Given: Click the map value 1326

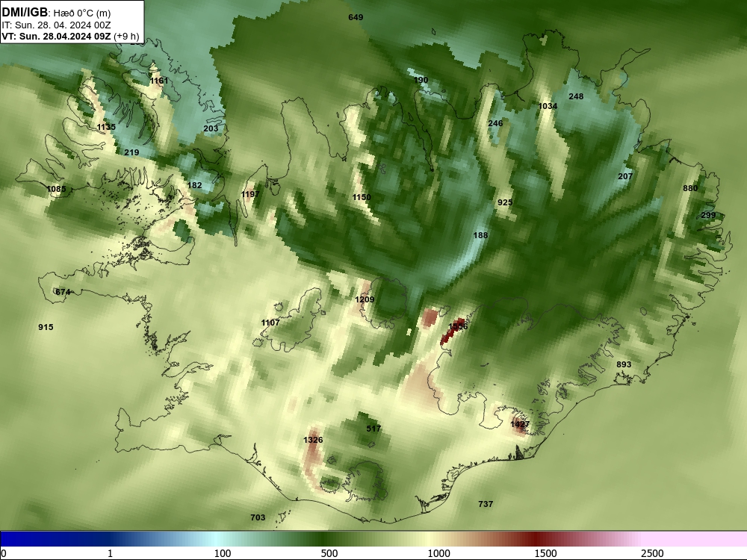Looking at the screenshot, I should (313, 440).
